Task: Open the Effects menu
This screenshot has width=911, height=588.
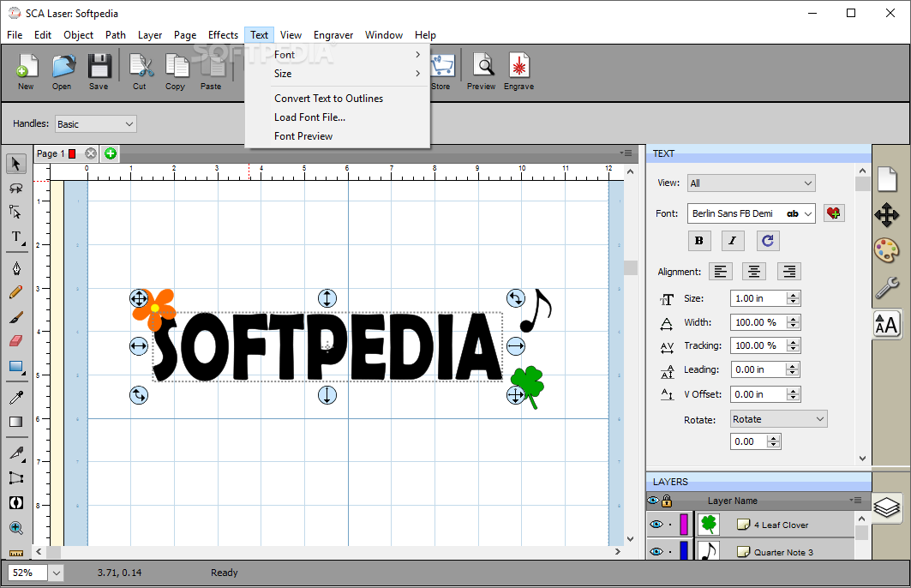Action: 223,35
